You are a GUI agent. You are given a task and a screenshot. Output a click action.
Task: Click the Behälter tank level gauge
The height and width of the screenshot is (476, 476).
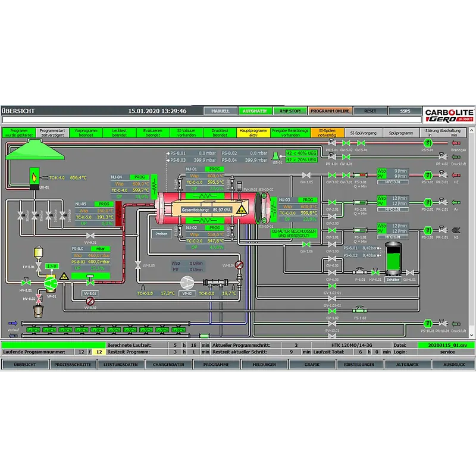point(393,259)
